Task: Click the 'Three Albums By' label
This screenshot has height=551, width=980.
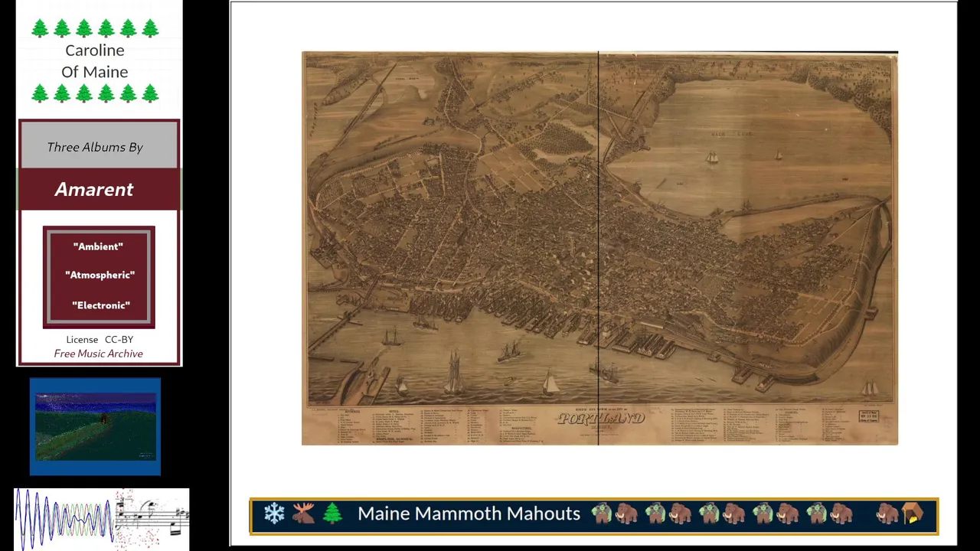Action: pos(95,147)
